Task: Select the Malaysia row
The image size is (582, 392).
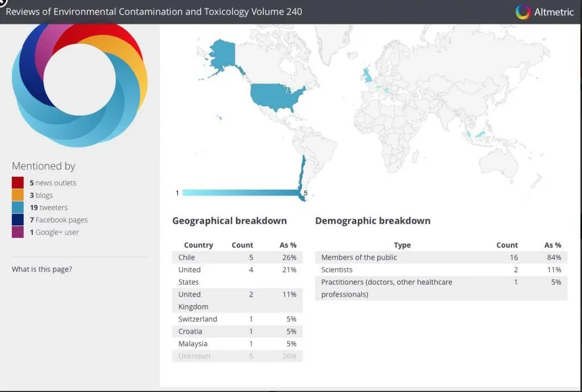Action: click(x=237, y=344)
